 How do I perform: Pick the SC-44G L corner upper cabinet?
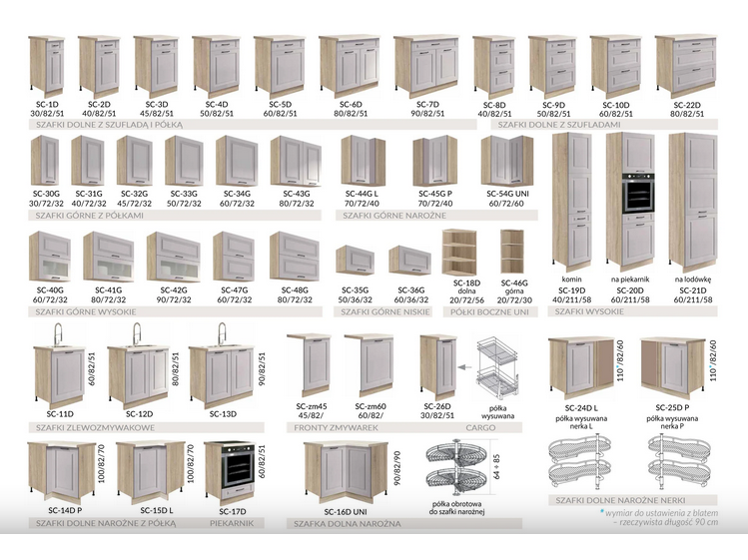click(363, 162)
